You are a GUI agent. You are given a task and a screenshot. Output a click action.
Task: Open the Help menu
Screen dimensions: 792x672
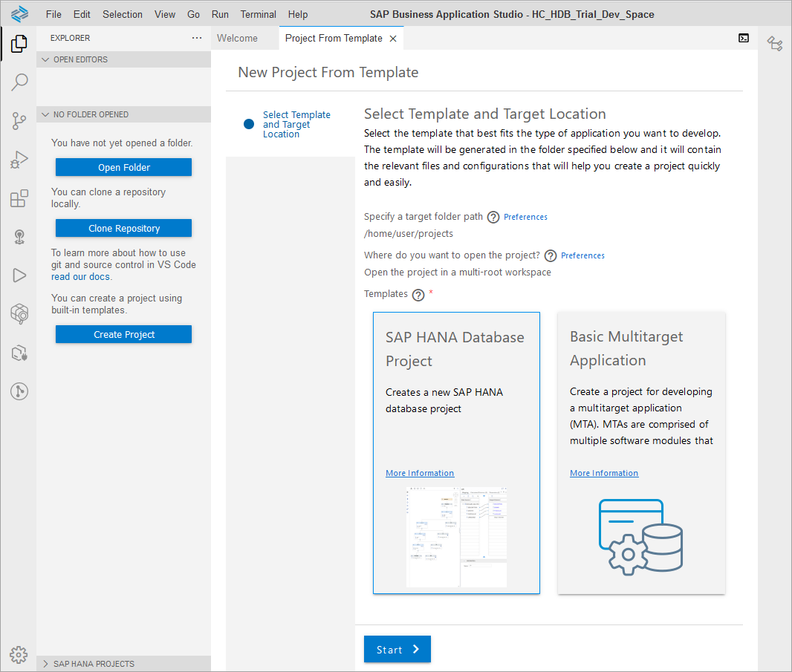pos(297,14)
